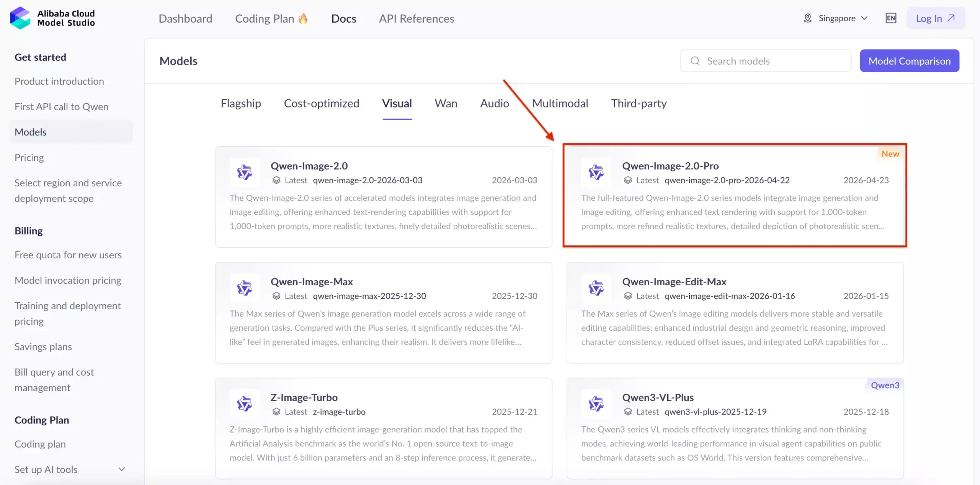Click the Z-Image-Turbo model logo icon

point(245,404)
